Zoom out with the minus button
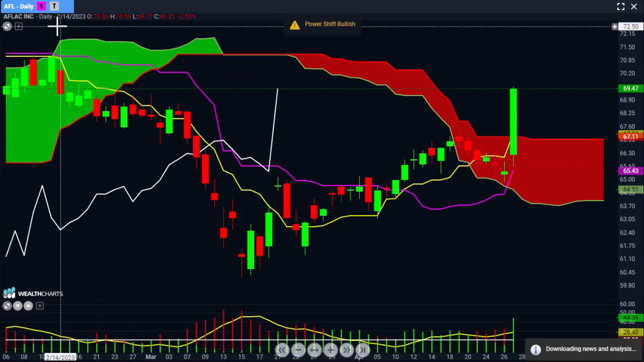This screenshot has width=644, height=362. (298, 350)
